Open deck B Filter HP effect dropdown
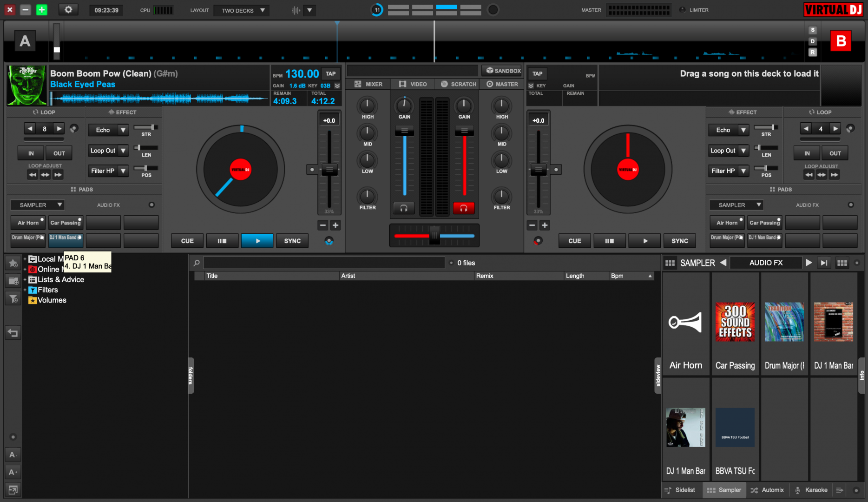This screenshot has height=502, width=868. tap(743, 171)
